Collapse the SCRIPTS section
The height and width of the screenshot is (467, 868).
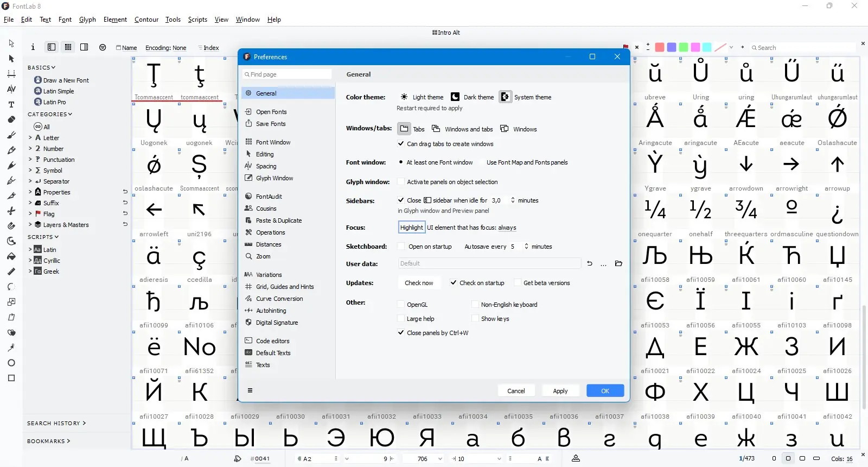tap(43, 237)
